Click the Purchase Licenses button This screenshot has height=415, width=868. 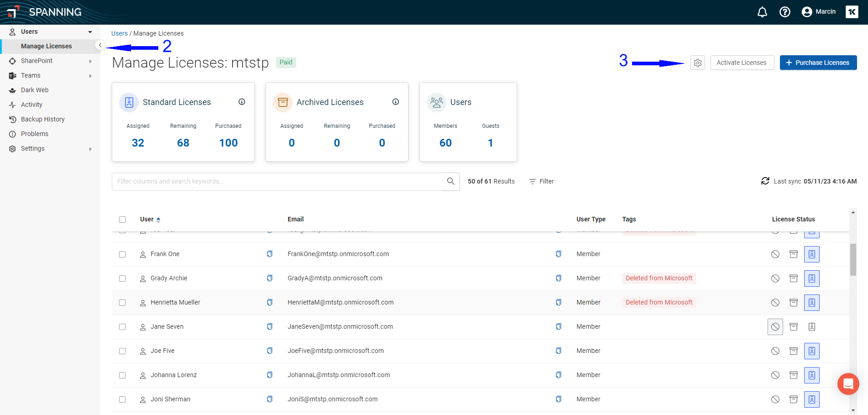(818, 63)
